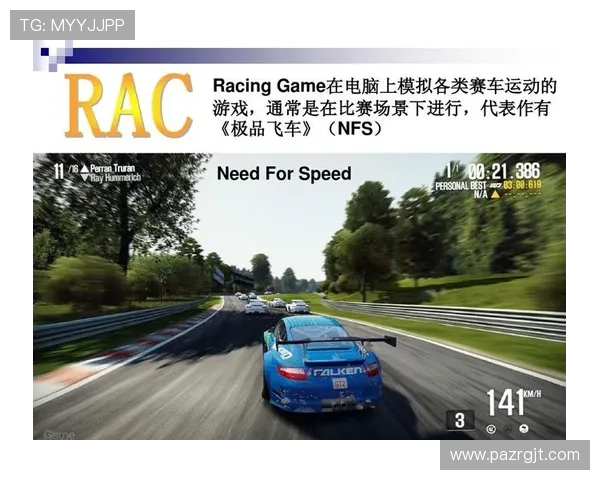Click the line starting with 游戏，通常是在比赛场景下进行
This screenshot has height=480, width=600.
382,108
